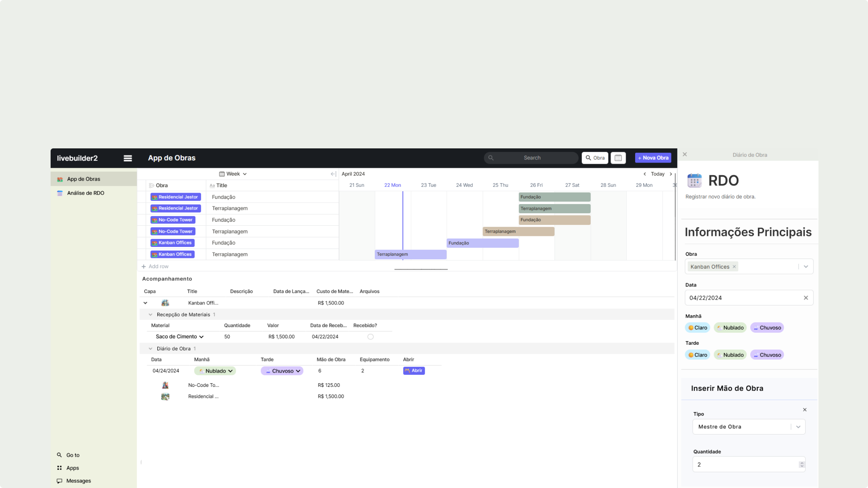Remove the Mestre de Obra labor entry
Screen dimensions: 868x488
click(805, 410)
